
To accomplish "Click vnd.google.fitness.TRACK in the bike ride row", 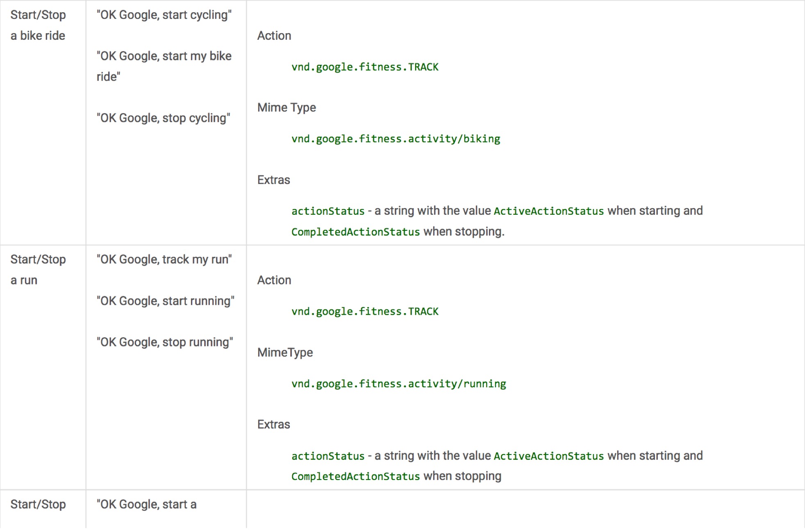I will point(365,67).
